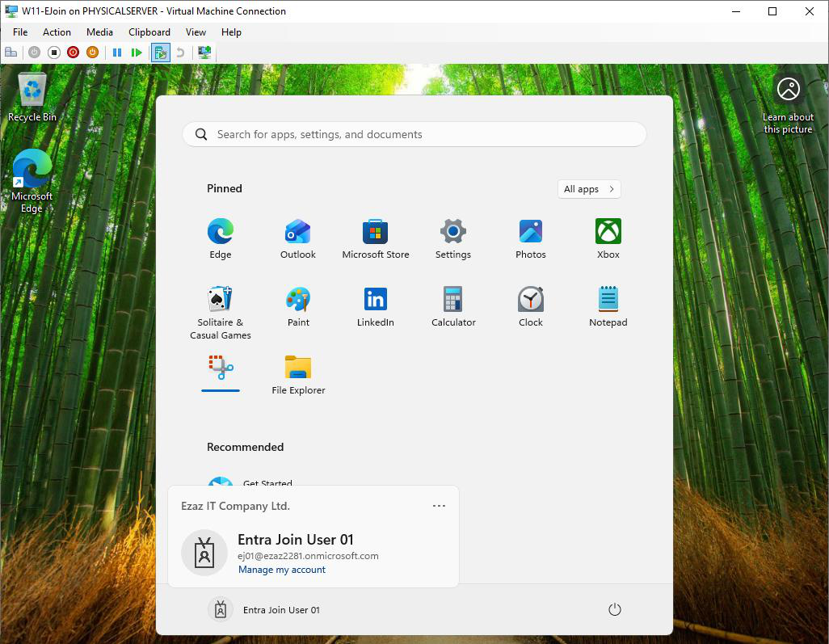Click the Revert toolbar arrow

[x=180, y=53]
